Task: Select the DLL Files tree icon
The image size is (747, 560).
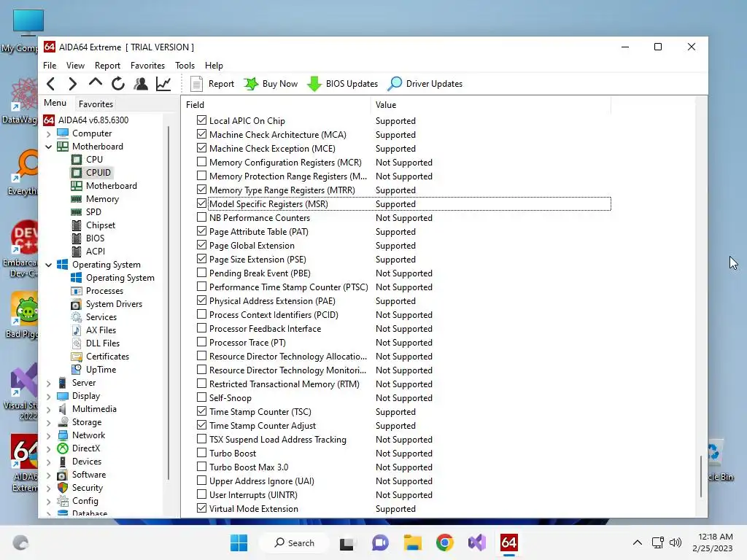Action: point(76,343)
